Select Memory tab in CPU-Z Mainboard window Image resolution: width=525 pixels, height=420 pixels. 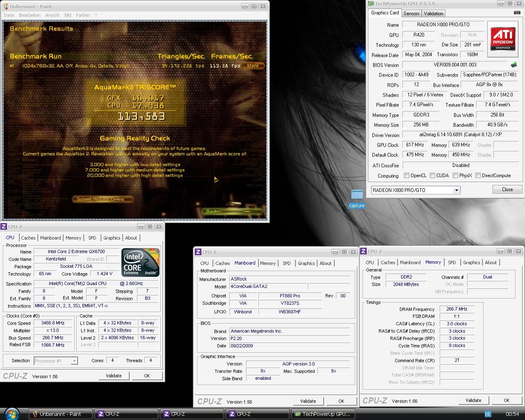268,263
